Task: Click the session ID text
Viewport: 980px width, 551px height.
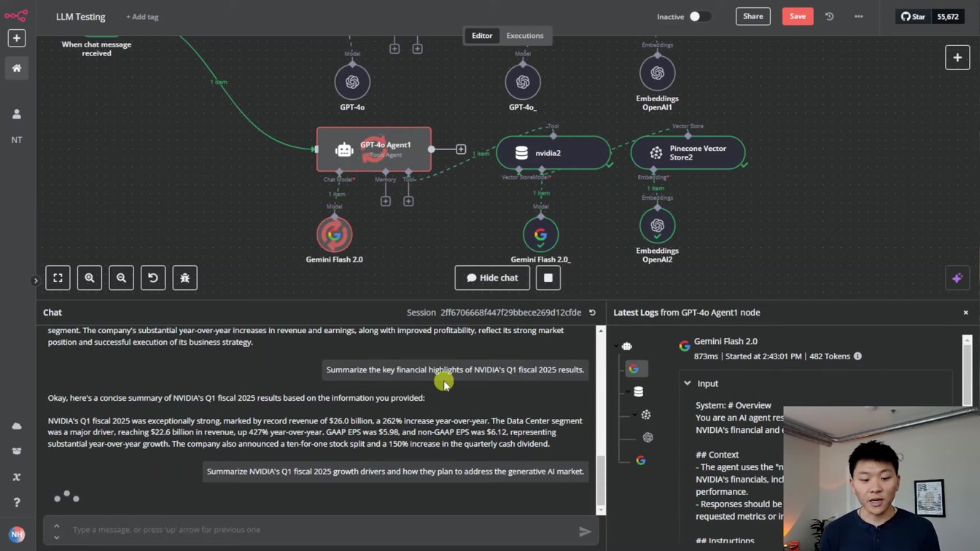Action: tap(510, 313)
